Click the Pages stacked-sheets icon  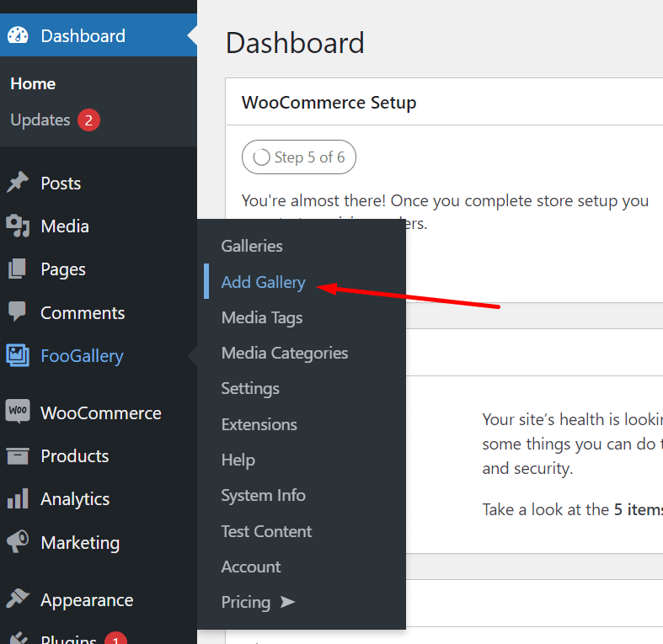(x=18, y=269)
